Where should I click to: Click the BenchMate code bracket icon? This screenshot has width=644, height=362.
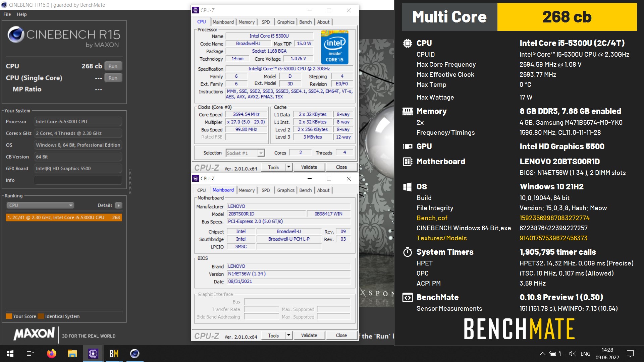click(x=408, y=297)
